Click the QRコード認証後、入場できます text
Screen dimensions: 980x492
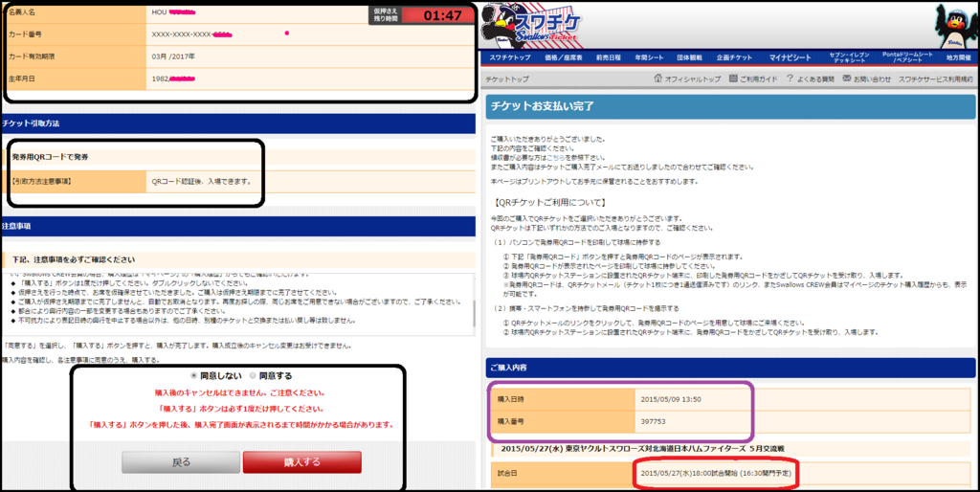(x=201, y=181)
